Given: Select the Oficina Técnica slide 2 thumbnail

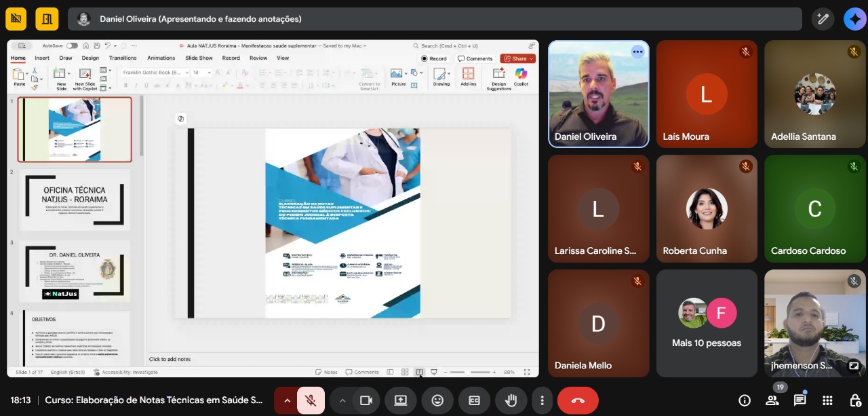Looking at the screenshot, I should [x=75, y=200].
